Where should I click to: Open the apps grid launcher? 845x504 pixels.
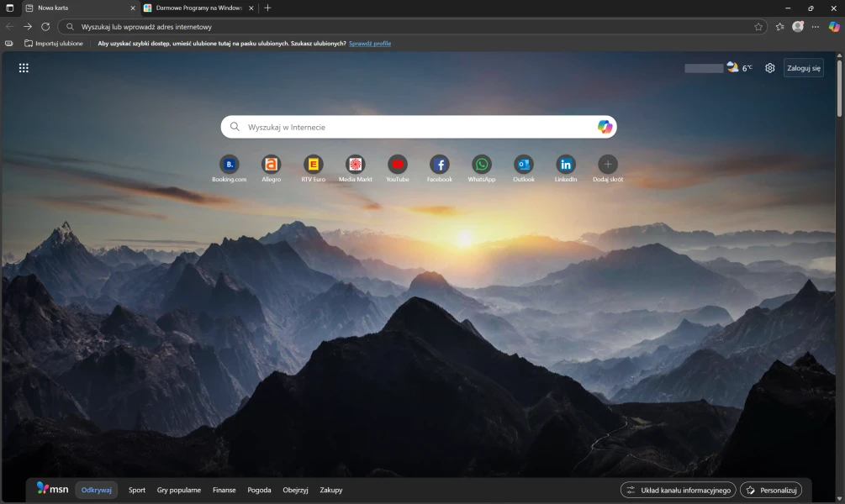point(24,68)
